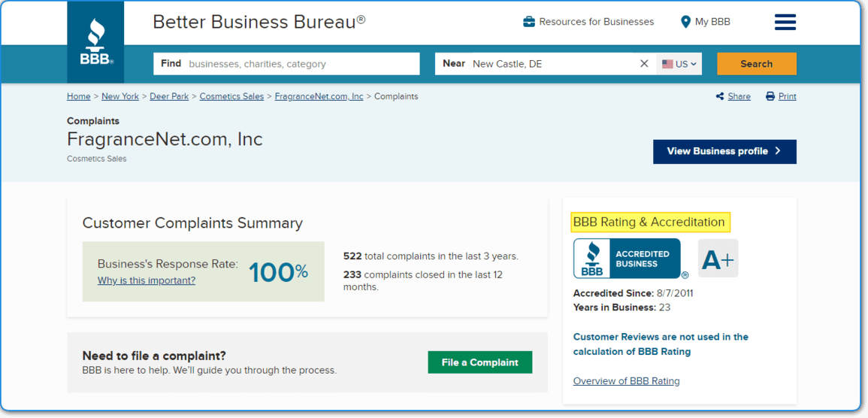Click the BBB torch logo
Screen dimensions: 868x418
click(95, 42)
